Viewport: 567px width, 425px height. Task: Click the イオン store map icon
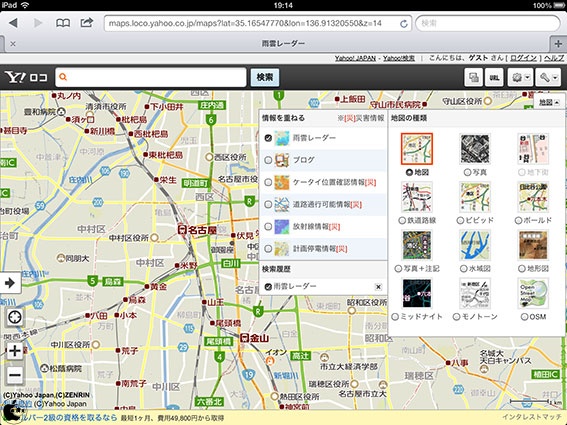(269, 360)
